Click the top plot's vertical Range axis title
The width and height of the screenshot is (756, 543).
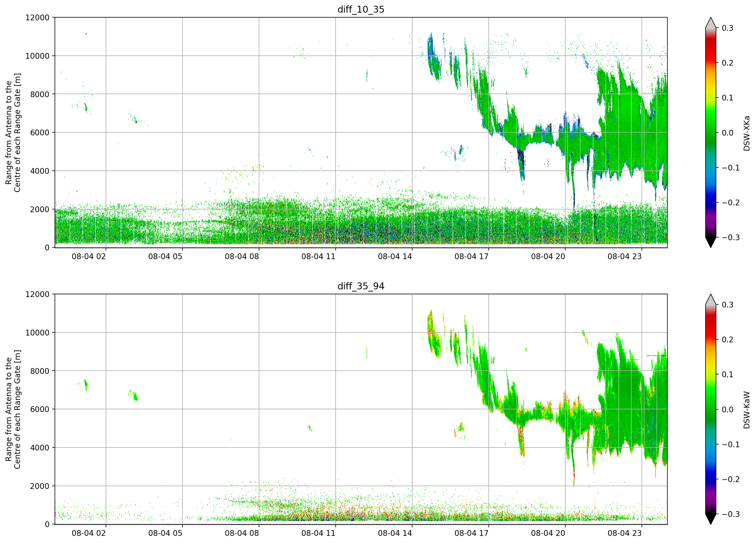[x=13, y=133]
